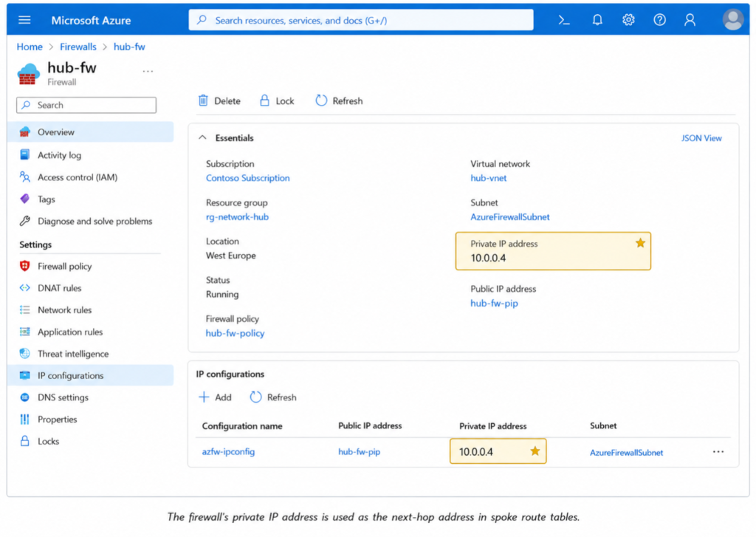Screen dimensions: 756x537
Task: Click the Delete trash icon
Action: pyautogui.click(x=203, y=100)
